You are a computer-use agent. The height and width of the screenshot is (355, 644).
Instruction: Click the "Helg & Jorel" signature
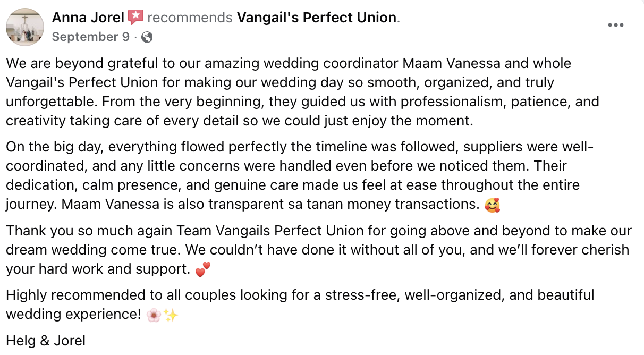(46, 341)
